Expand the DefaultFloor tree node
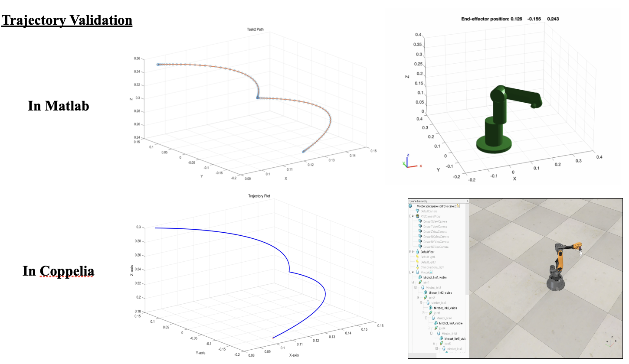 pyautogui.click(x=410, y=252)
